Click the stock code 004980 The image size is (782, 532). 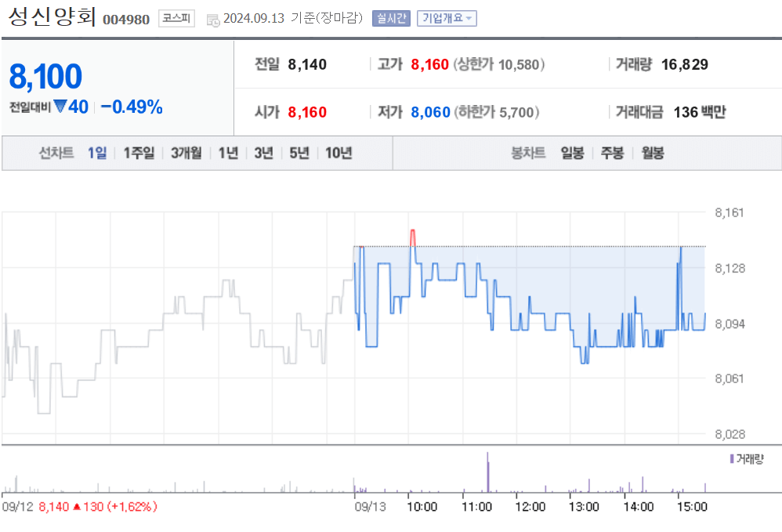(x=126, y=20)
